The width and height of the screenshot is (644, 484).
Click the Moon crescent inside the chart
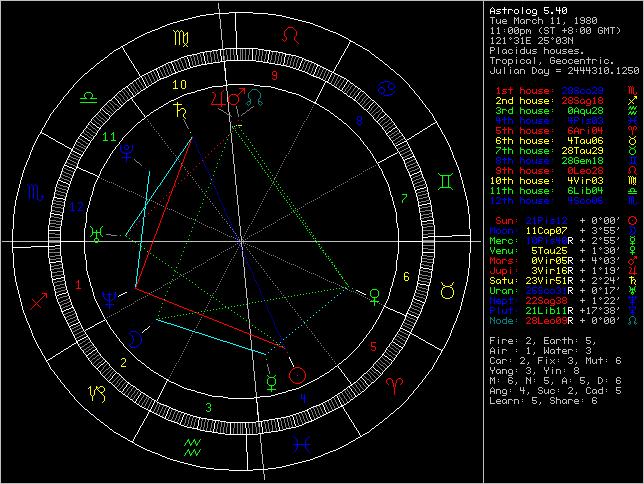[x=136, y=340]
